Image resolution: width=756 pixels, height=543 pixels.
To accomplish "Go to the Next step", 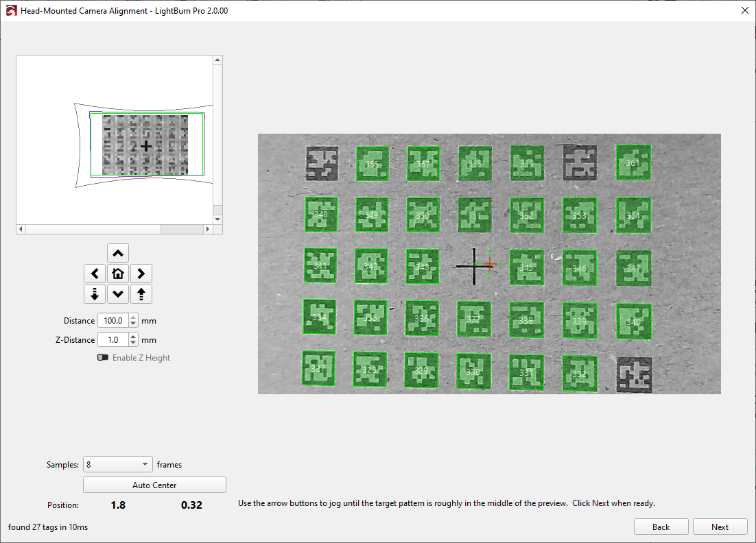I will coord(720,527).
